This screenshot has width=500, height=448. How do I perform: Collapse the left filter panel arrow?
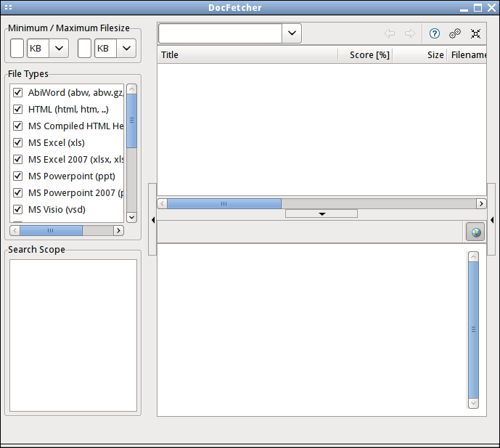tap(152, 219)
